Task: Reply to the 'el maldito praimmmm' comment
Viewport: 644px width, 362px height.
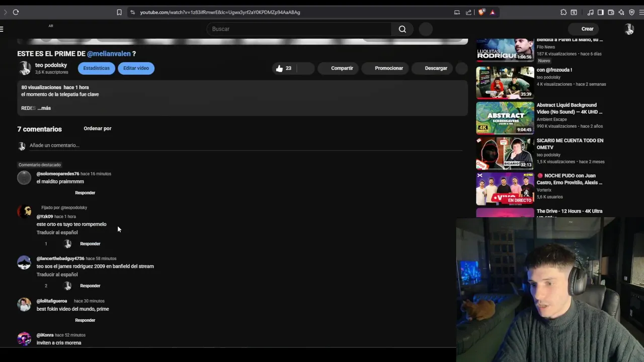Action: (x=85, y=193)
